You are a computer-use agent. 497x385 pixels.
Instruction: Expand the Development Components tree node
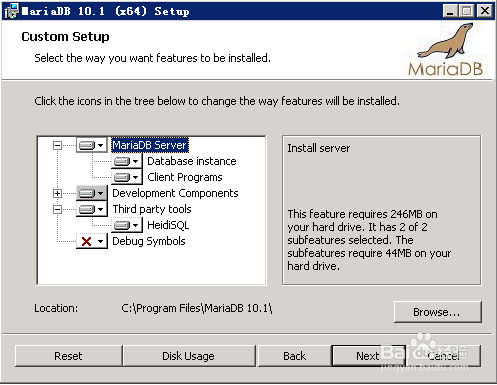tap(57, 193)
